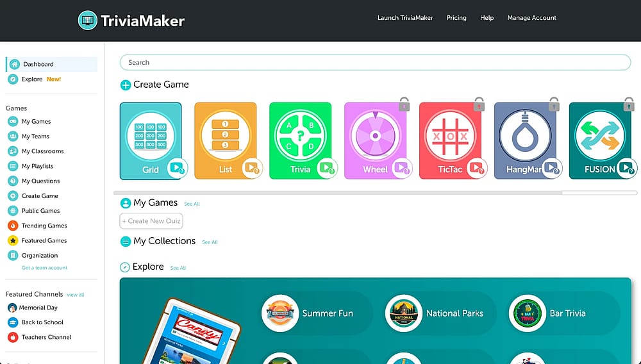Select the FUSION game type card
Viewport: 641px width, 364px height.
tap(600, 141)
